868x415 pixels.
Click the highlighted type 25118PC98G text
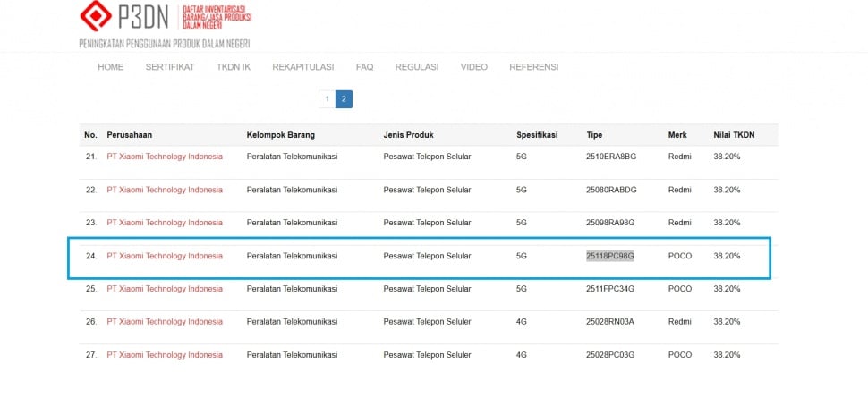pos(610,256)
